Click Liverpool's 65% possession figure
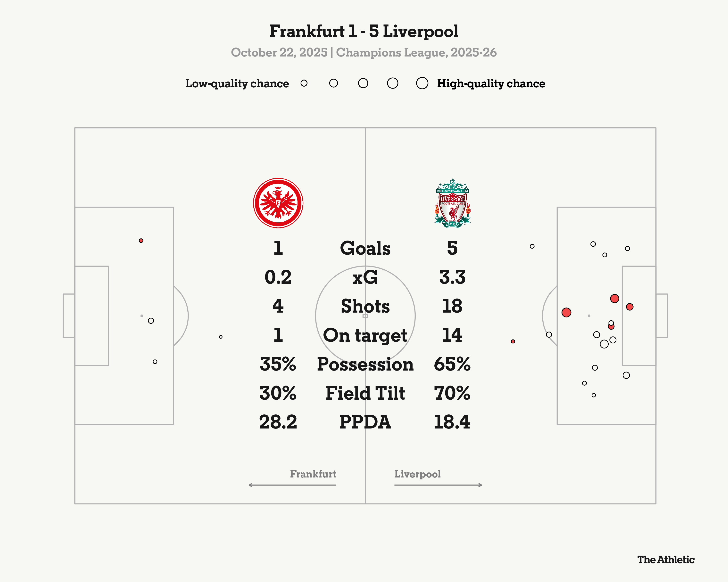 click(x=452, y=364)
